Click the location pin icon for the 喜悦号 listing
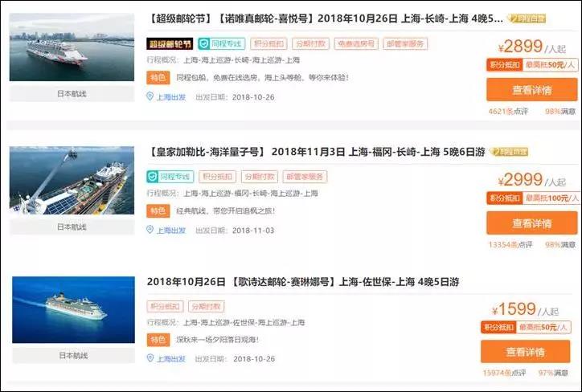Screen dimensions: 582x392 150,96
